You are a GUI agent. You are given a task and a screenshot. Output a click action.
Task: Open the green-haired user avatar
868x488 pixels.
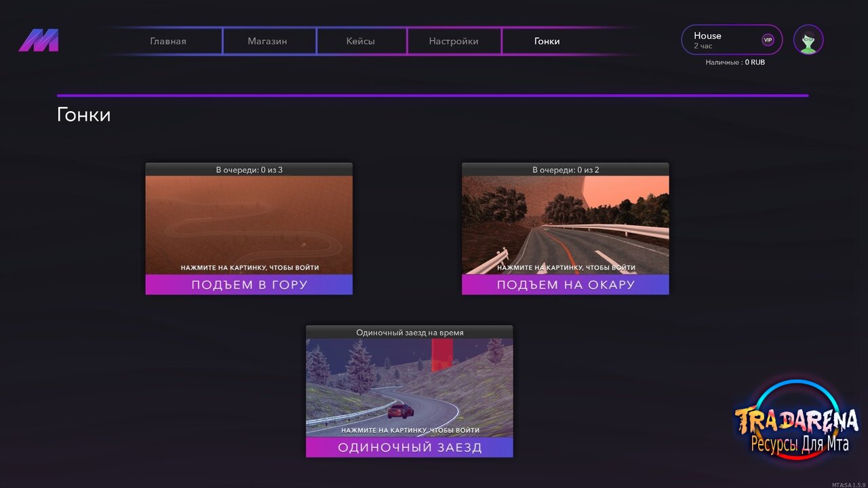coord(808,40)
